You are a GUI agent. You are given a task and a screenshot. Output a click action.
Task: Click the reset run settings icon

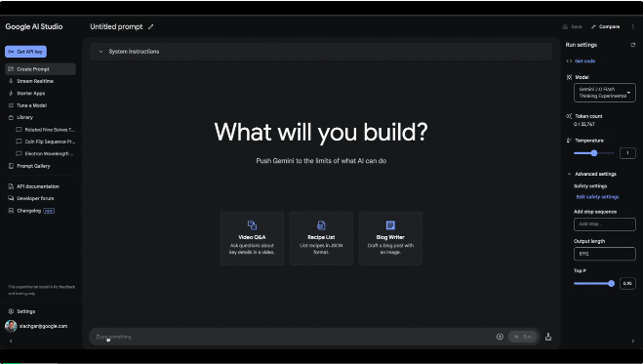coord(632,45)
